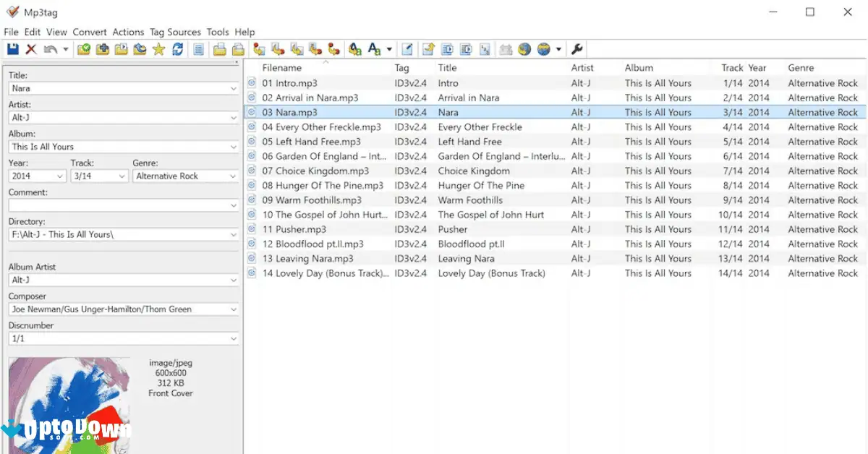Viewport: 868px width, 454px height.
Task: Open the Genre dropdown list
Action: [x=234, y=176]
